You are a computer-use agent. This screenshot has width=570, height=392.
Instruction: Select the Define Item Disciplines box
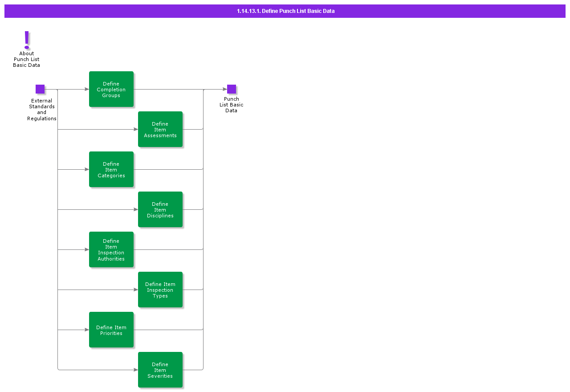[x=160, y=209]
